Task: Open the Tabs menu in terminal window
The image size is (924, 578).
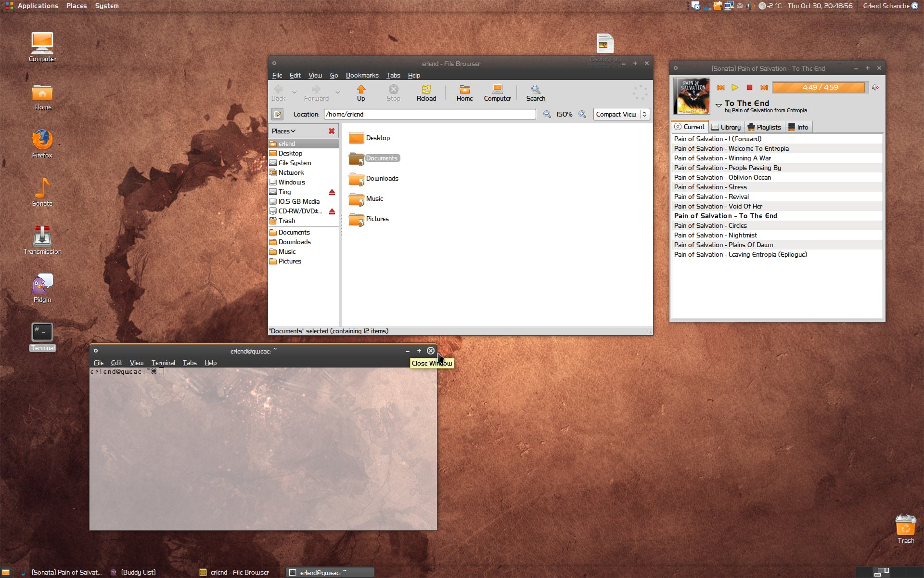Action: coord(190,363)
